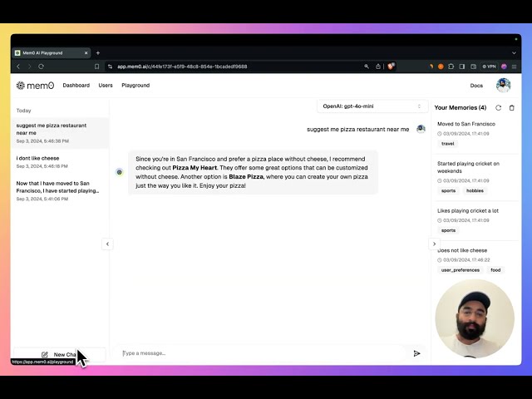Click the bold 'Pizza My Heart' text
This screenshot has width=532, height=399.
(x=195, y=168)
